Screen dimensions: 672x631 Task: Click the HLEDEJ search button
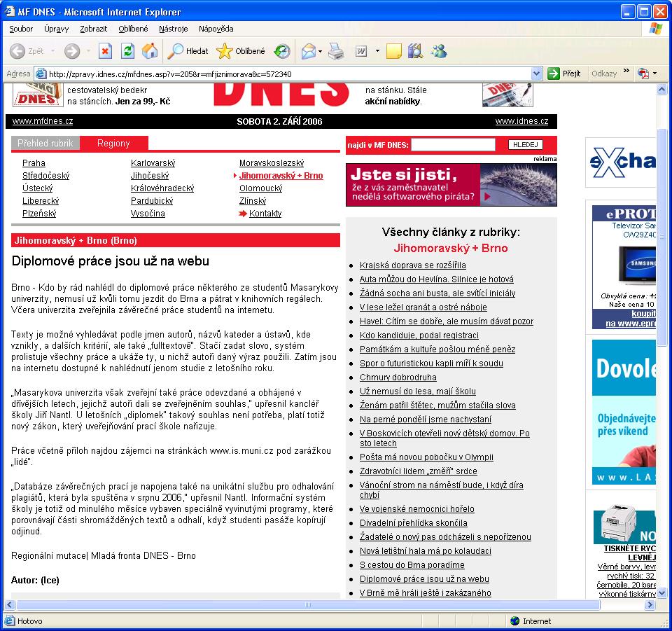tap(526, 145)
